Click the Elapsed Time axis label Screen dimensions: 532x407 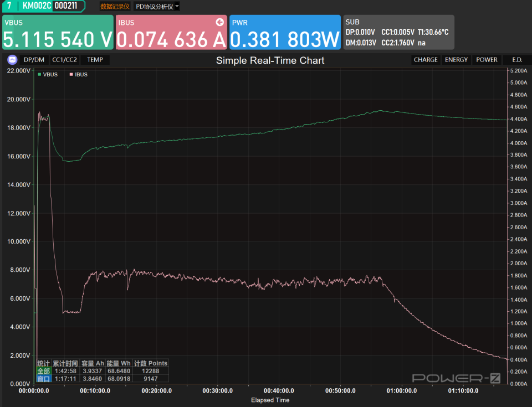(270, 400)
